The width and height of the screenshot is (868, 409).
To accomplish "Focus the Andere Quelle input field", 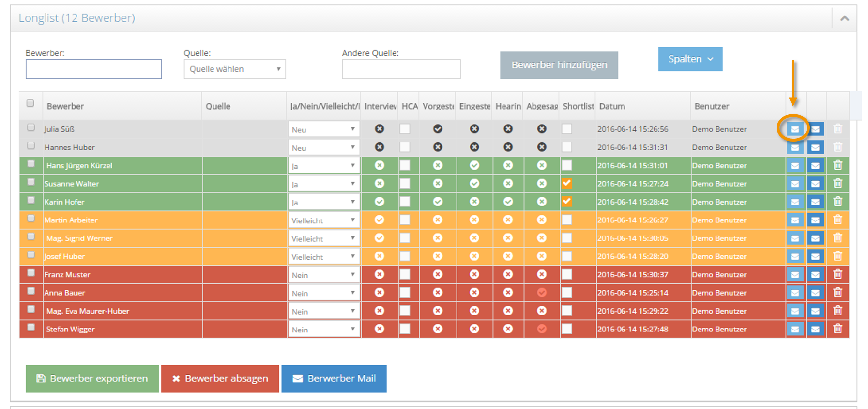I will tap(401, 69).
